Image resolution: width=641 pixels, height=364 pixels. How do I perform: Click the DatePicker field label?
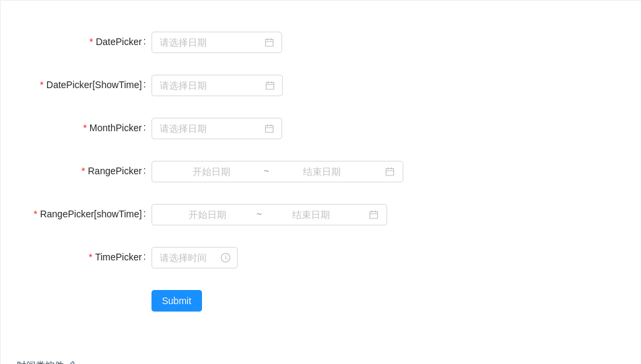(x=119, y=42)
